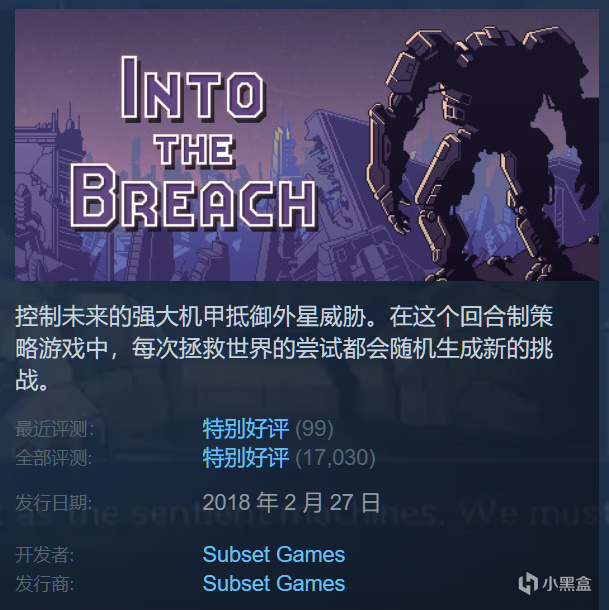Click the 最近评测 label

point(54,429)
